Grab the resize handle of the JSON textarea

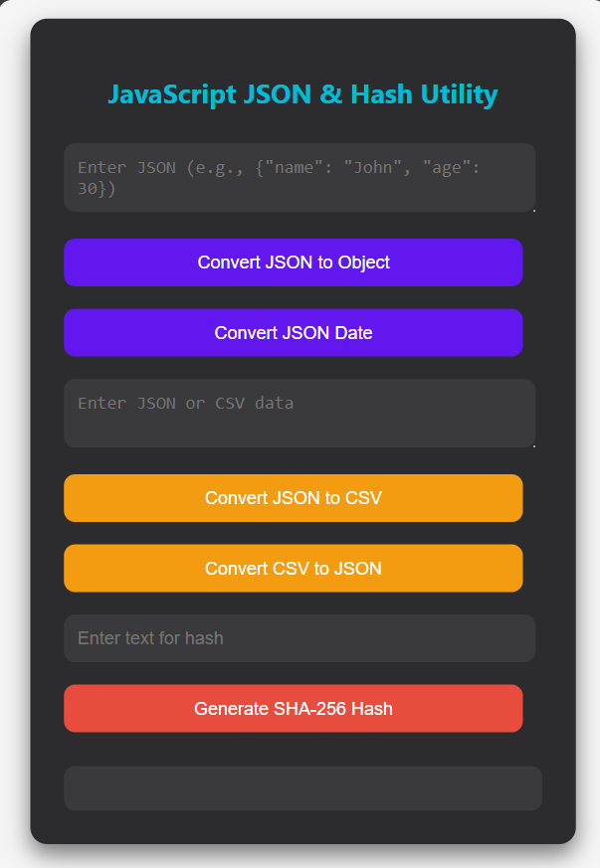pyautogui.click(x=533, y=209)
